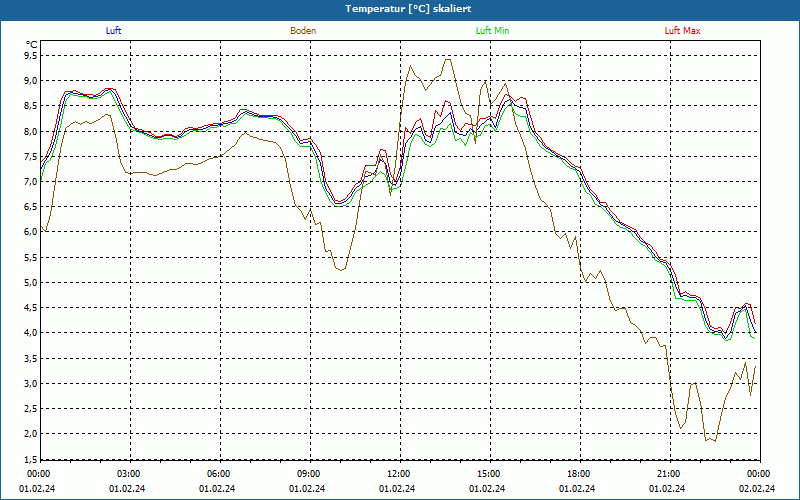Click the 5,5 y-axis value

point(30,257)
